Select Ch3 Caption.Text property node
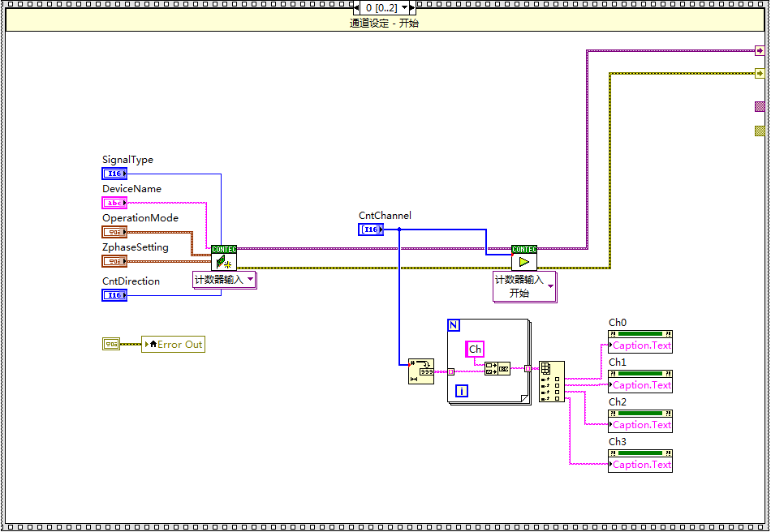Screen dimensions: 771x532 (640, 465)
